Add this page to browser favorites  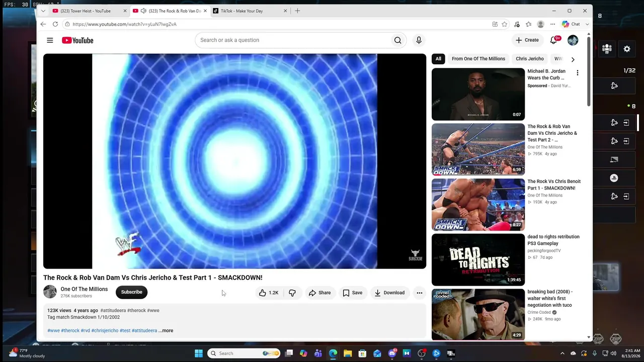[504, 24]
